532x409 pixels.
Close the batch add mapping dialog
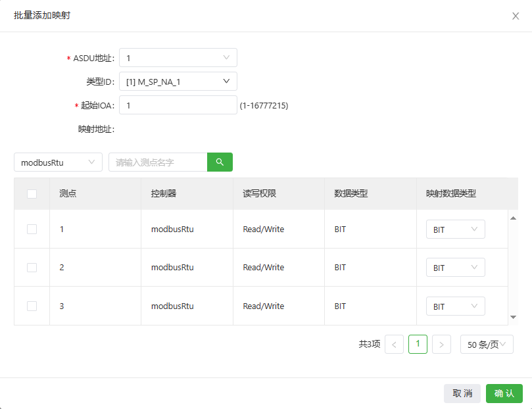pyautogui.click(x=516, y=16)
